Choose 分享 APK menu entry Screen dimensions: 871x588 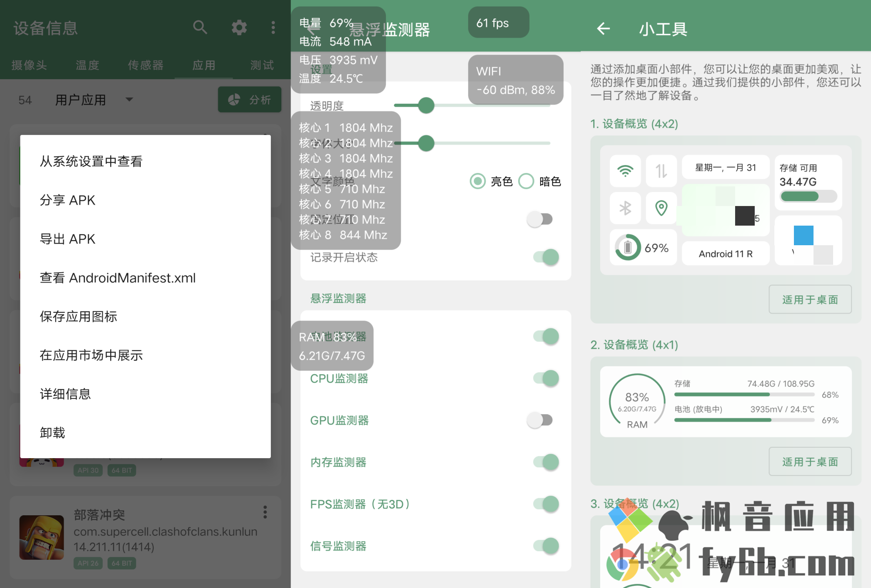click(x=145, y=200)
